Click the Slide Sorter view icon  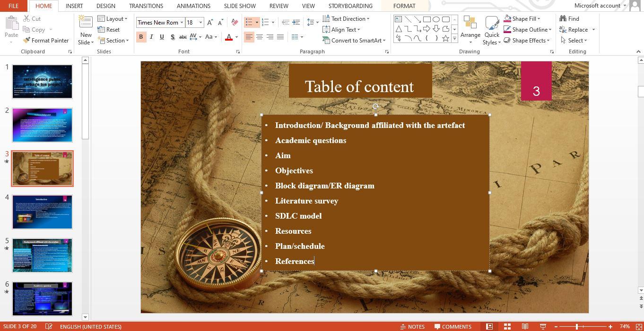coord(507,326)
